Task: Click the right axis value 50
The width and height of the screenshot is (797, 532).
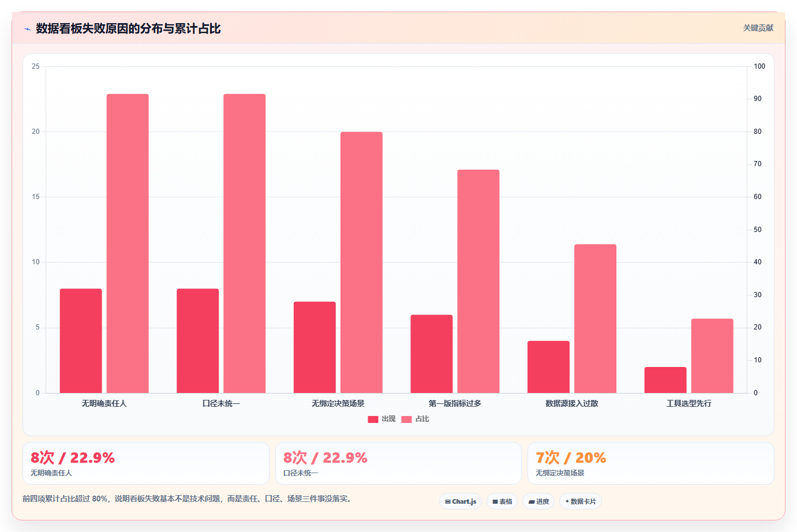Action: (x=758, y=230)
